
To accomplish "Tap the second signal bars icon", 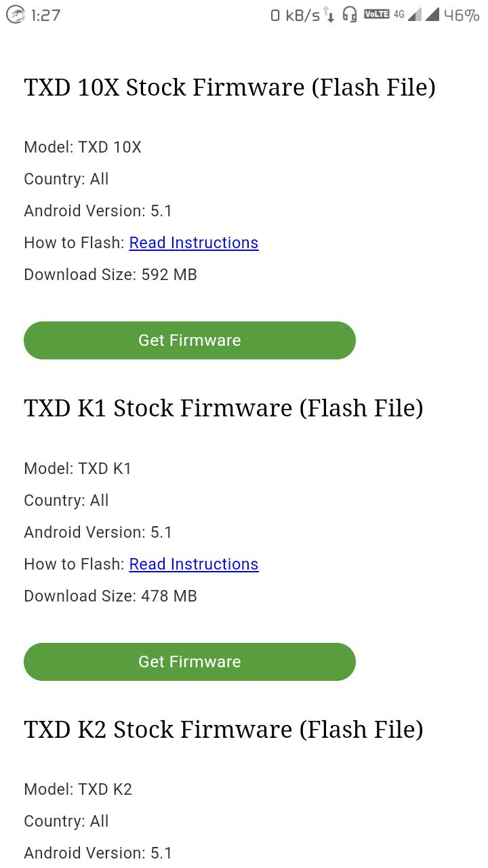I will click(432, 14).
